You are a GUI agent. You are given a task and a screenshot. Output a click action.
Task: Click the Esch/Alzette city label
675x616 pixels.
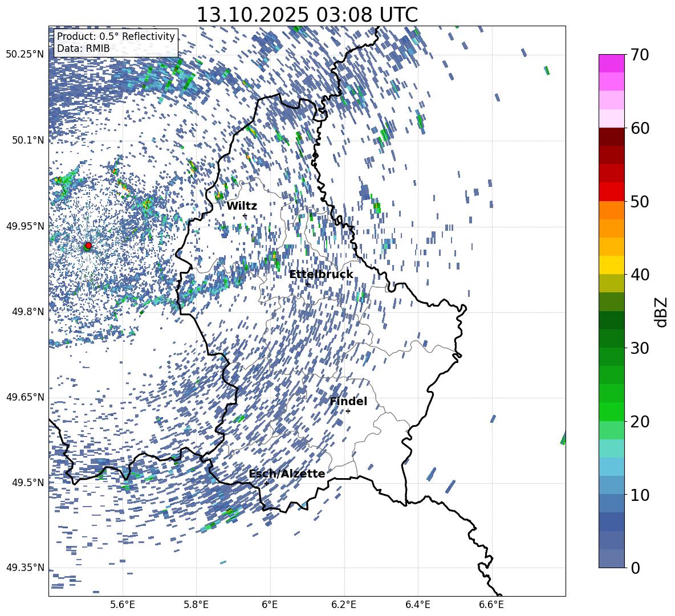287,474
